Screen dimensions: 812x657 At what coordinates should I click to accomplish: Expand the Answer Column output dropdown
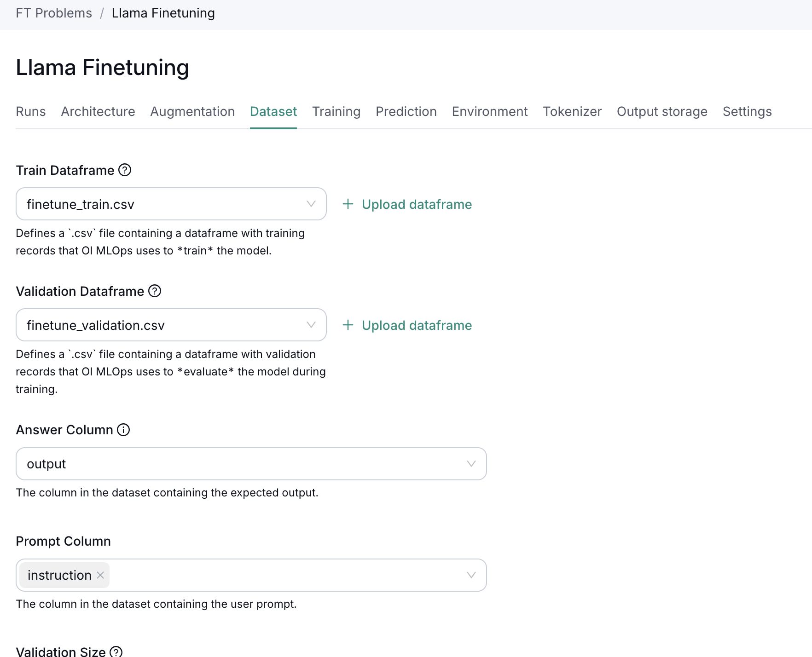pos(470,464)
